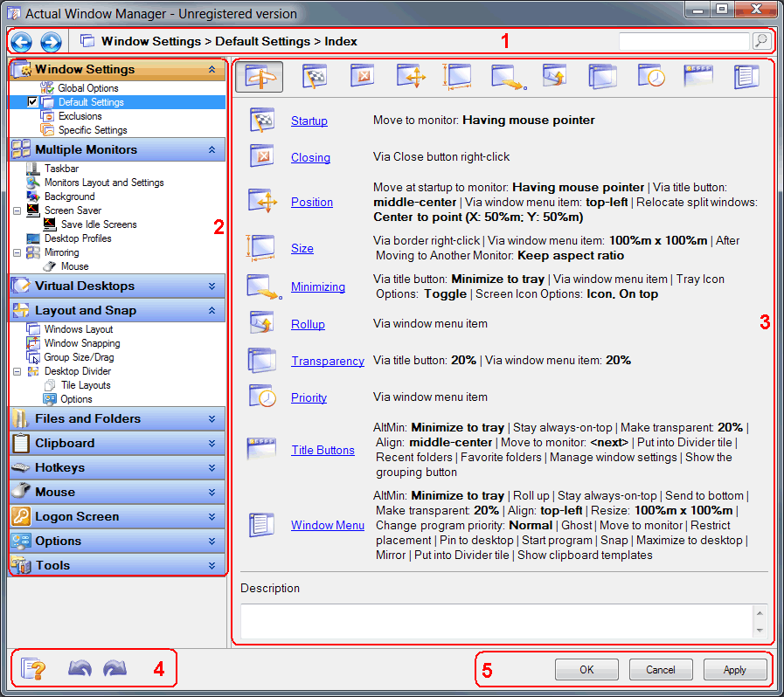Open the Startup toolbar icon with checkered flag
This screenshot has width=784, height=697.
(315, 77)
